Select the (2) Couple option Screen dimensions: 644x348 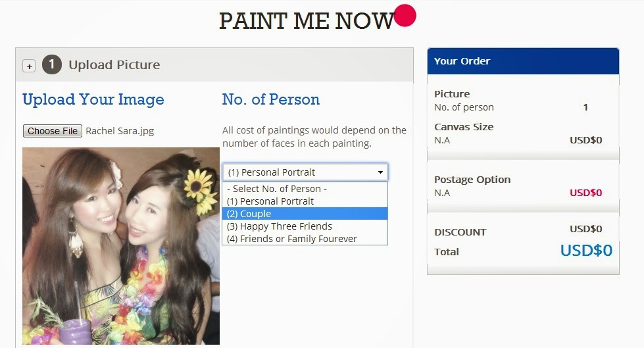[x=305, y=214]
